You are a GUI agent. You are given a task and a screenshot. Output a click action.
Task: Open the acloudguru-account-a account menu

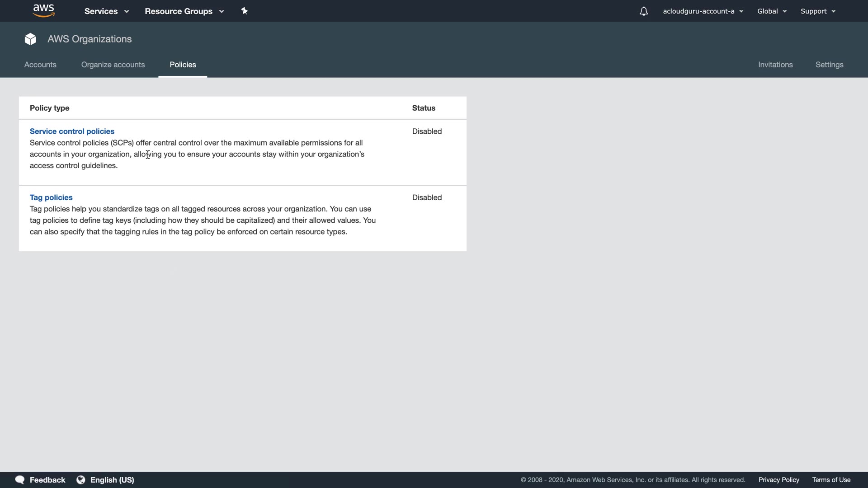pos(703,11)
